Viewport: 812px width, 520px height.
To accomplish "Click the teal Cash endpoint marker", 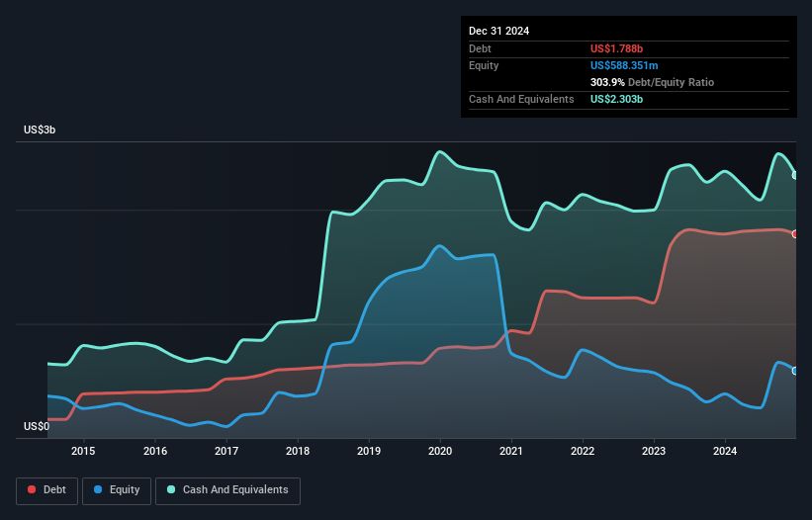I will [x=795, y=175].
